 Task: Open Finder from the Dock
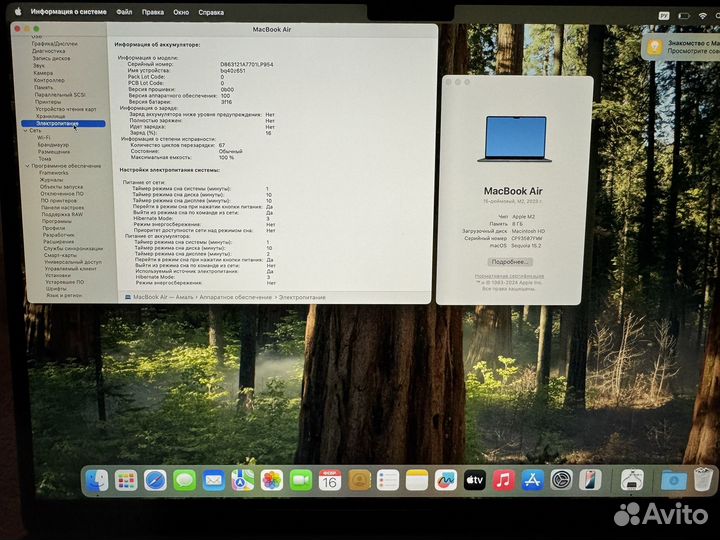pyautogui.click(x=96, y=481)
